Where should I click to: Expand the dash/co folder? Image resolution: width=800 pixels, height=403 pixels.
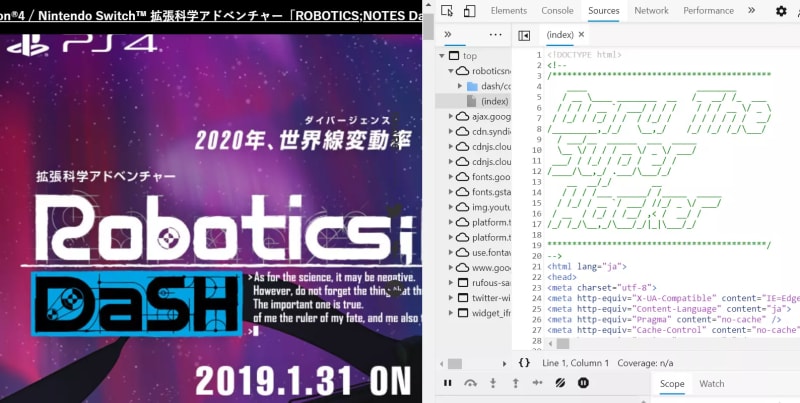tap(460, 86)
